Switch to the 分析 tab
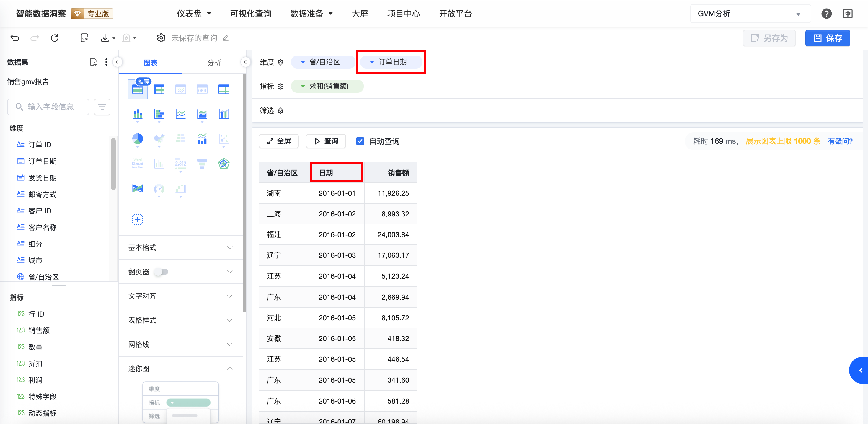Viewport: 868px width, 424px height. point(214,63)
